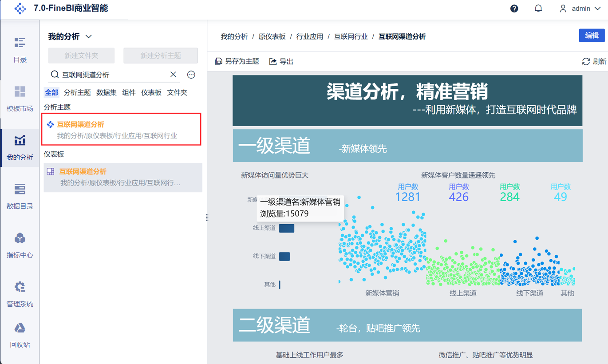
Task: Click the 导出 export icon
Action: click(x=273, y=61)
